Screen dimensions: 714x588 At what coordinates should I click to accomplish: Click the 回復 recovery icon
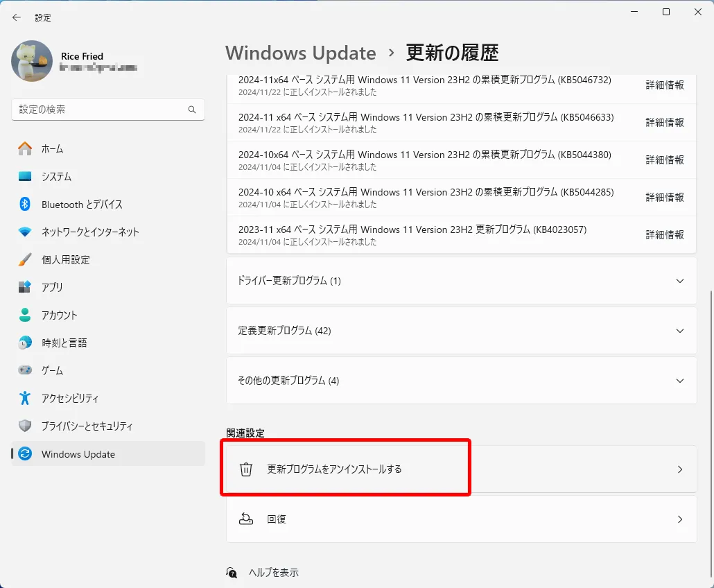(x=246, y=519)
